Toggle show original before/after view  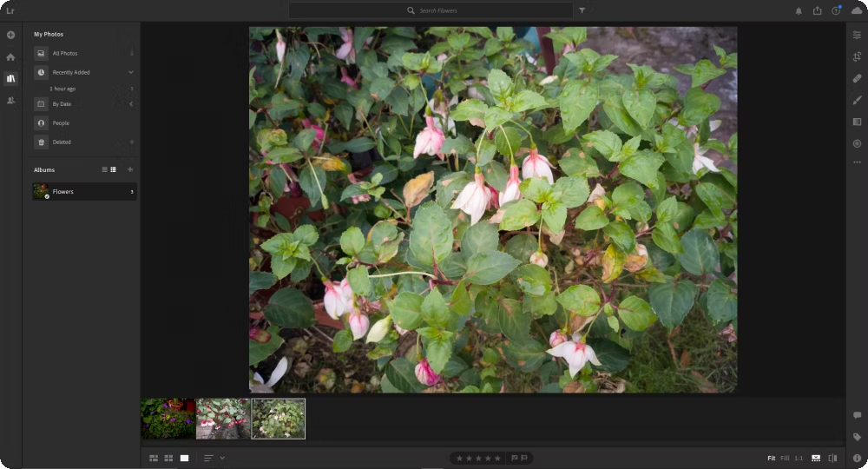point(832,458)
